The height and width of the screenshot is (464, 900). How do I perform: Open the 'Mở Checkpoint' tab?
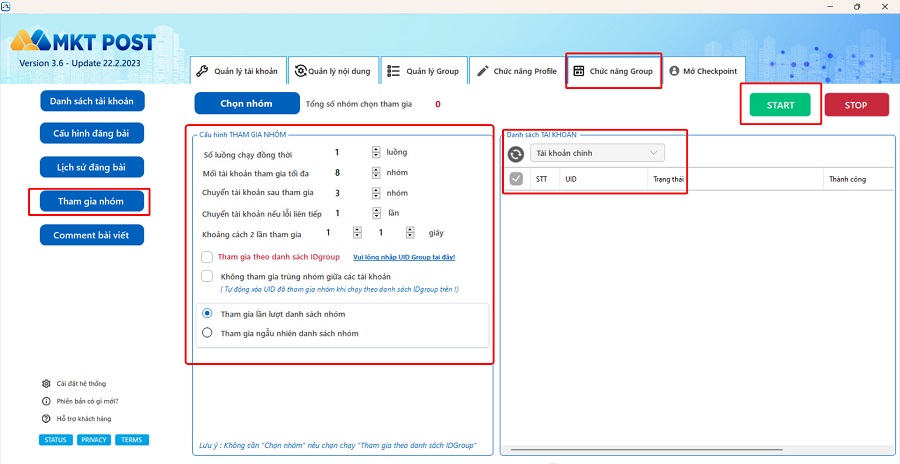(x=703, y=71)
